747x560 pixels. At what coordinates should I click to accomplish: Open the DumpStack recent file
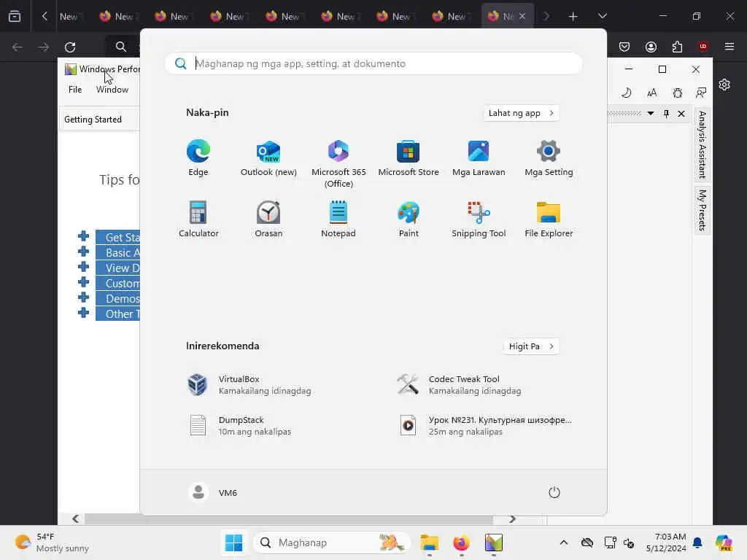(268, 425)
